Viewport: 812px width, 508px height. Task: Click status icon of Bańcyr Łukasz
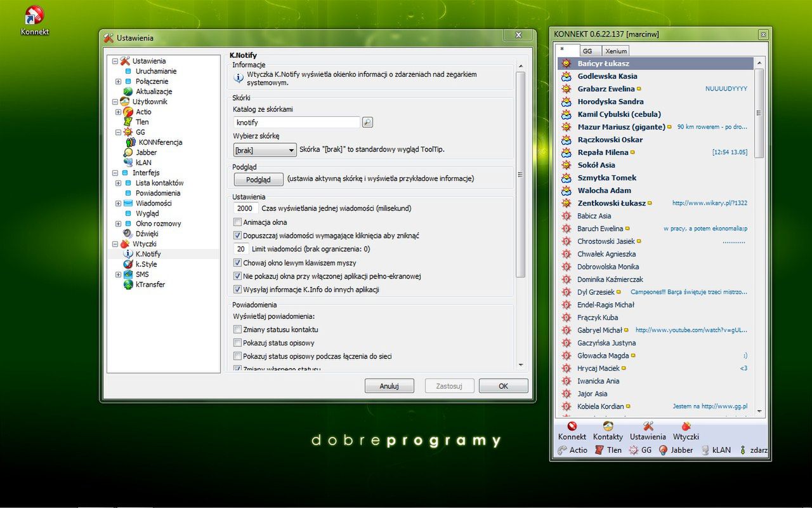[566, 63]
